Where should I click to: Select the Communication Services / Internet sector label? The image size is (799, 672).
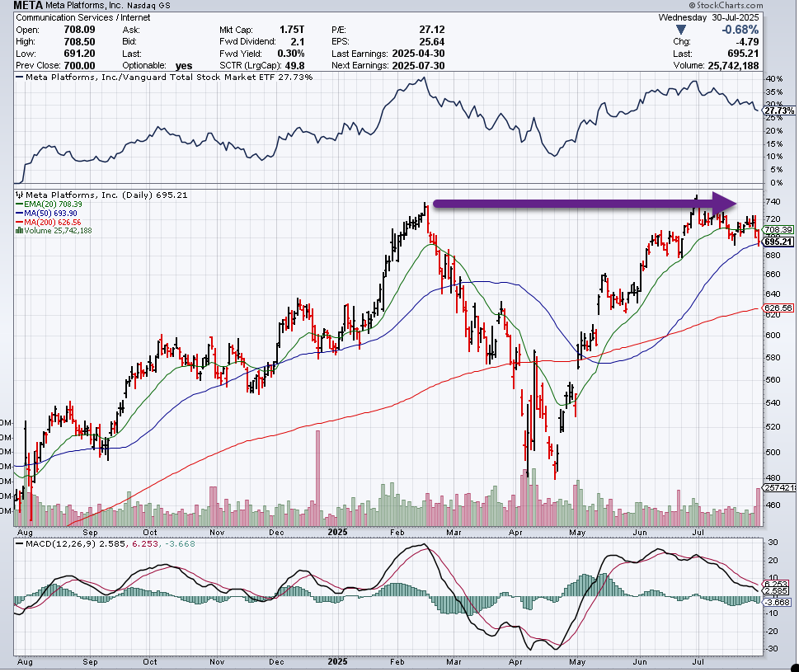point(83,17)
